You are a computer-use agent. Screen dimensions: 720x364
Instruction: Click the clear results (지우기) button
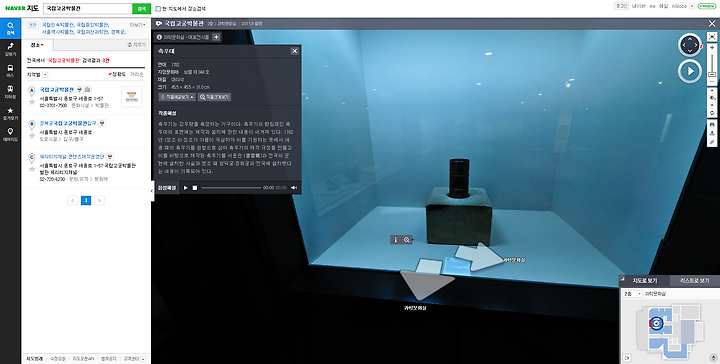click(x=137, y=45)
